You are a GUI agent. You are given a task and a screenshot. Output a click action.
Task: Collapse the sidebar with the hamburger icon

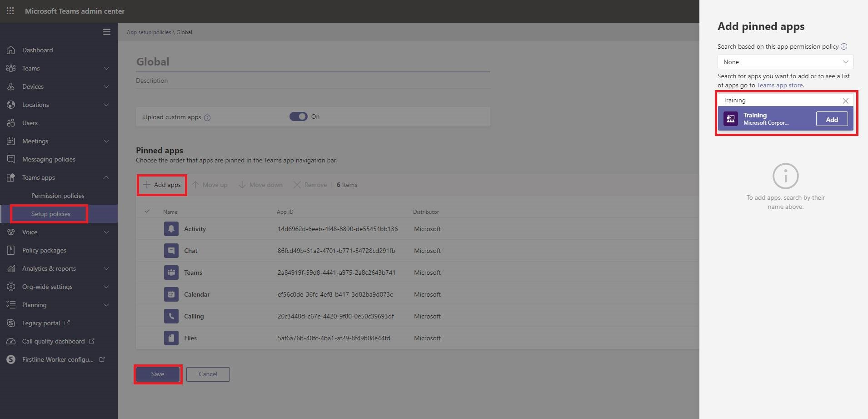pos(107,32)
